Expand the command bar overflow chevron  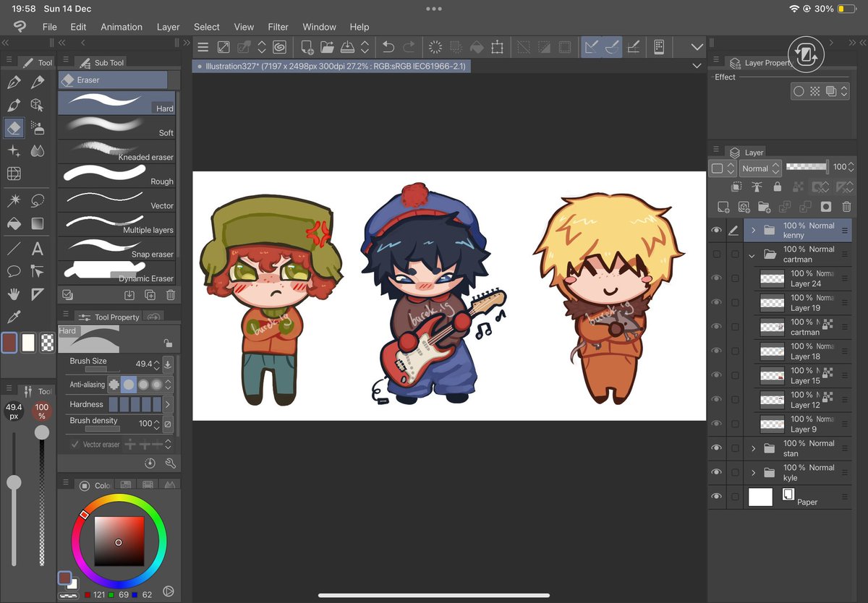[697, 47]
